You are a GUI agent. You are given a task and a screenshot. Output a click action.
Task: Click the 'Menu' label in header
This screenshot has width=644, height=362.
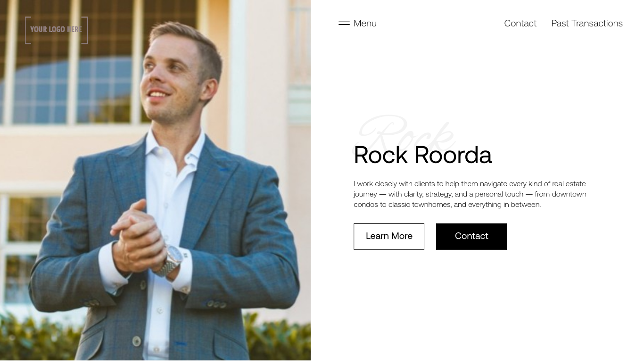365,23
